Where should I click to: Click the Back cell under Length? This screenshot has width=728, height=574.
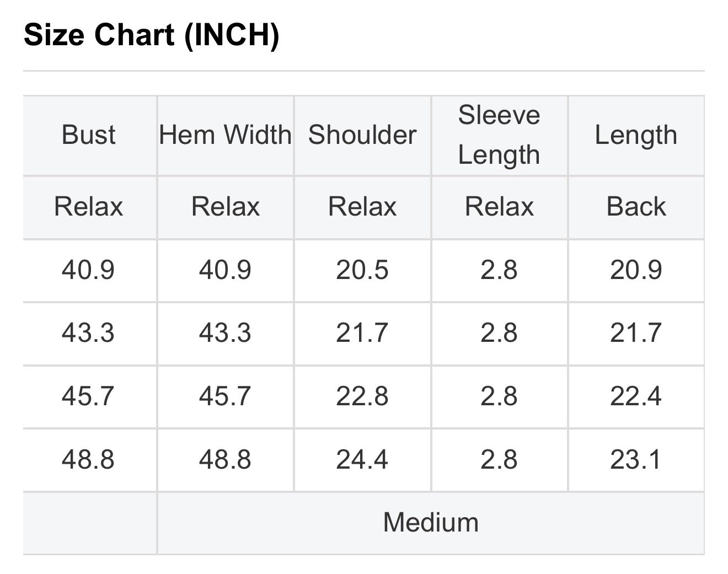point(636,207)
